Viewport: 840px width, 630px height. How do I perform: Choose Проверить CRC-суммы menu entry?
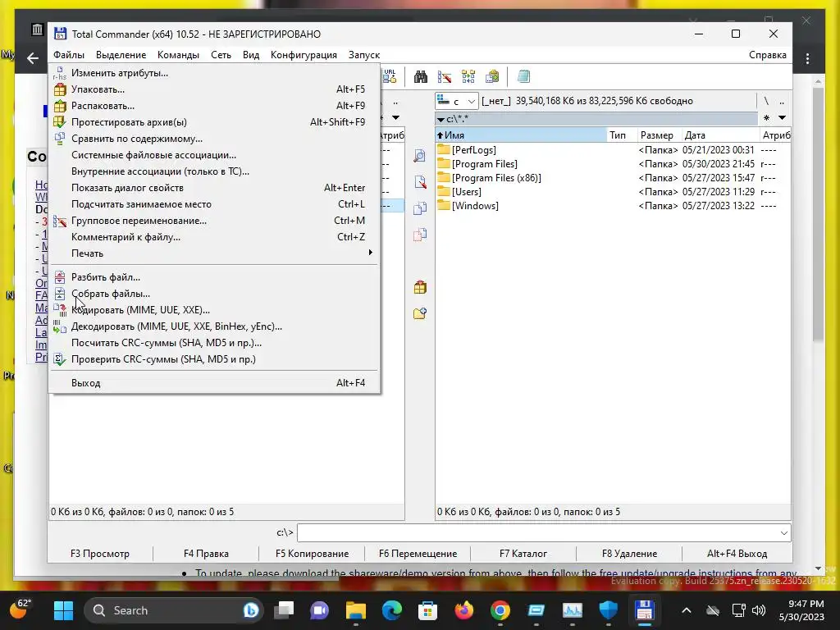tap(214, 359)
